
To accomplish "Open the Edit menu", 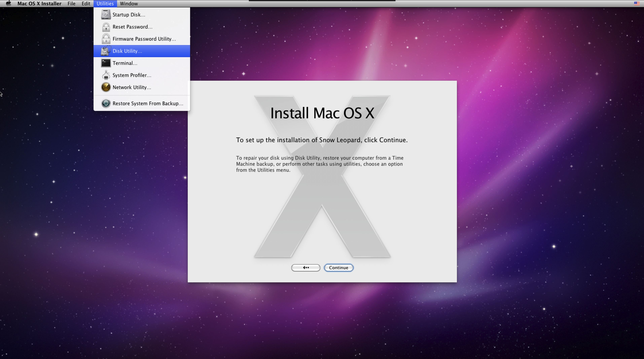I will [86, 4].
